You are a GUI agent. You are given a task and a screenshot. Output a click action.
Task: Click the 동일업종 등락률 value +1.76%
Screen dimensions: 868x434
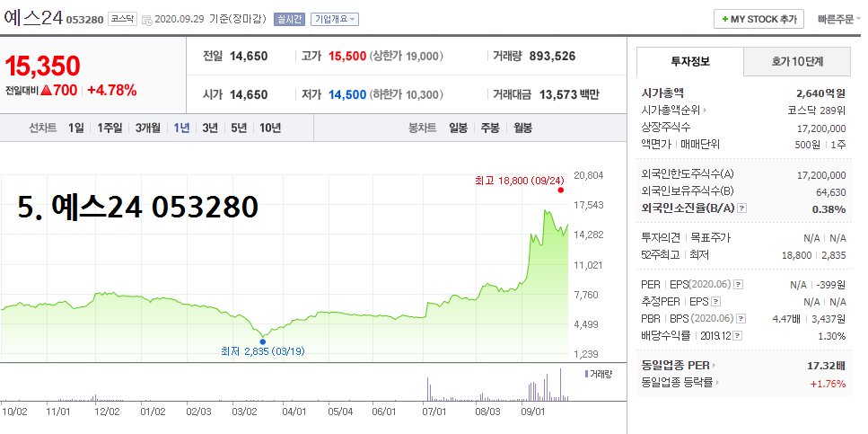(829, 383)
